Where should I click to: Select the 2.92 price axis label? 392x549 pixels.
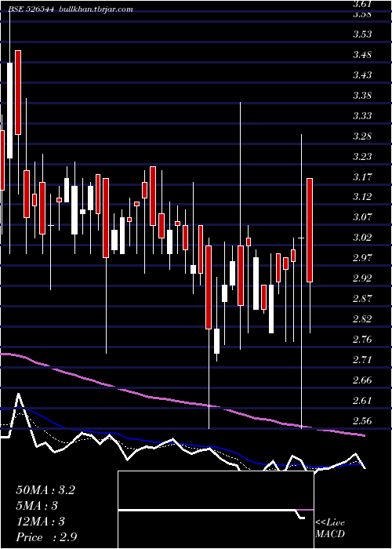coord(362,278)
